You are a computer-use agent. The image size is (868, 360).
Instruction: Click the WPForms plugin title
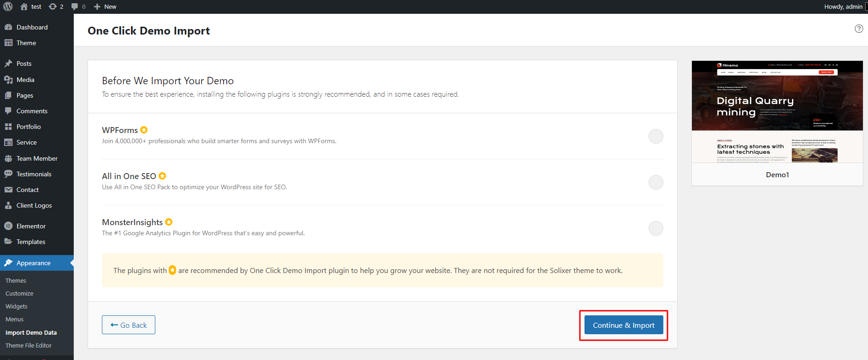click(120, 130)
